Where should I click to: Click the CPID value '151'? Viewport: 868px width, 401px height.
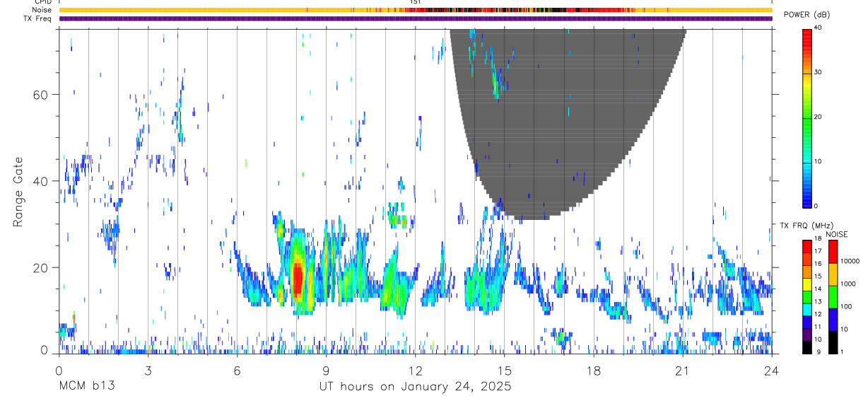(x=416, y=2)
